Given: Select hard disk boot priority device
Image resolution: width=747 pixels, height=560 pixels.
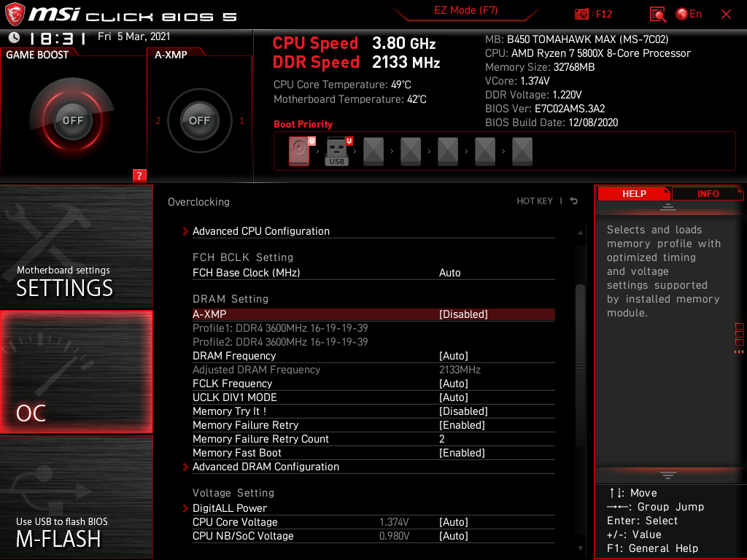Looking at the screenshot, I should click(x=300, y=151).
